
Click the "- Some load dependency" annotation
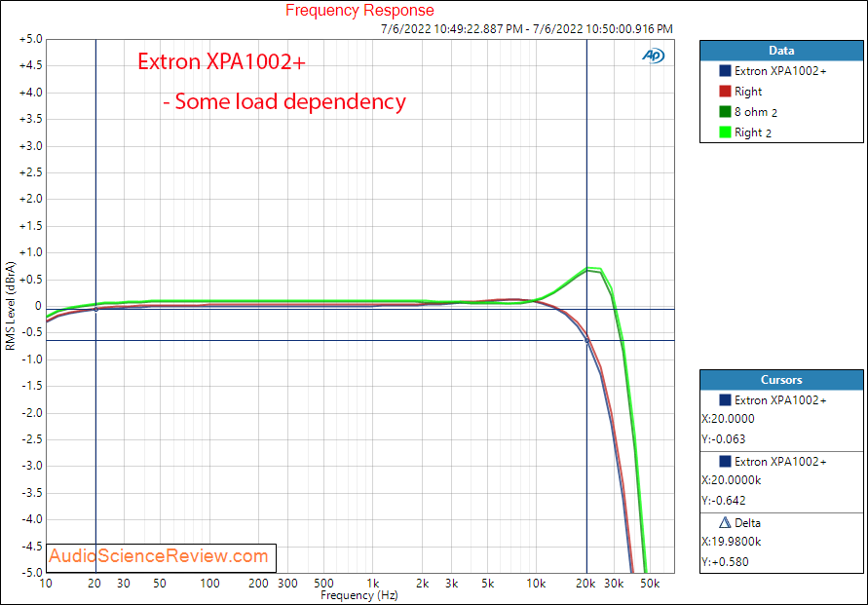pyautogui.click(x=284, y=102)
